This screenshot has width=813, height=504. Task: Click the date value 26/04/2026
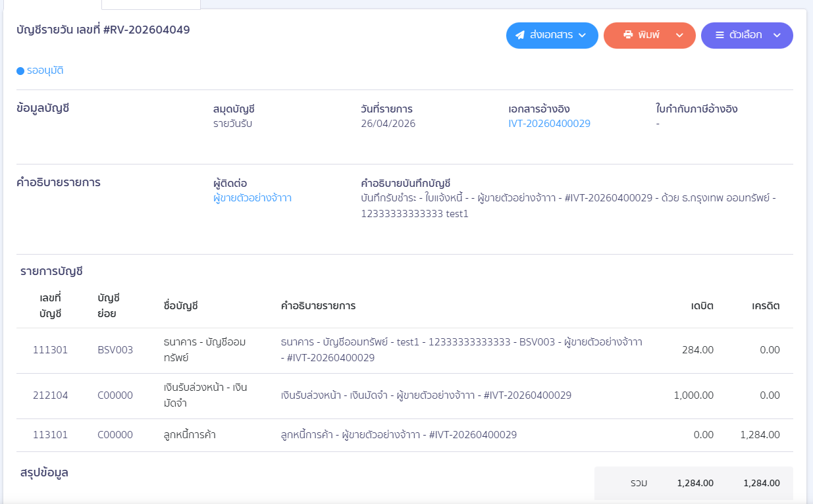388,124
